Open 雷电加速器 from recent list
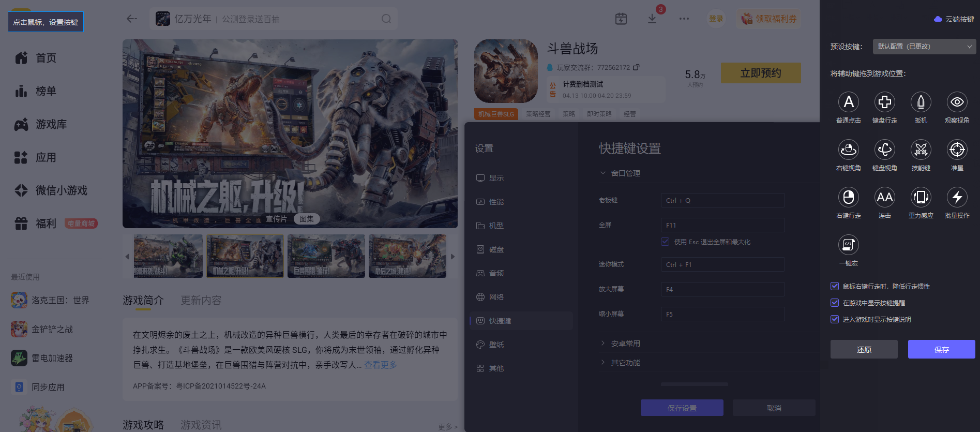 click(x=42, y=358)
